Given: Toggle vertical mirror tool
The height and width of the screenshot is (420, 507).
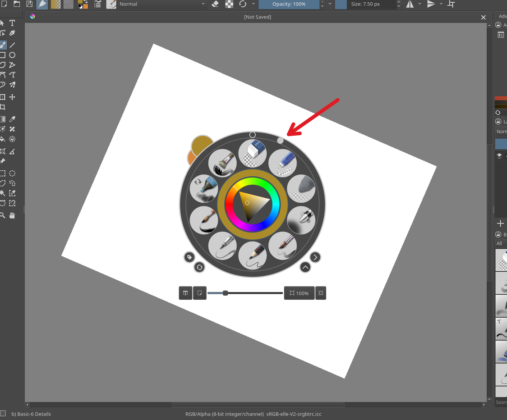Looking at the screenshot, I should pyautogui.click(x=431, y=4).
